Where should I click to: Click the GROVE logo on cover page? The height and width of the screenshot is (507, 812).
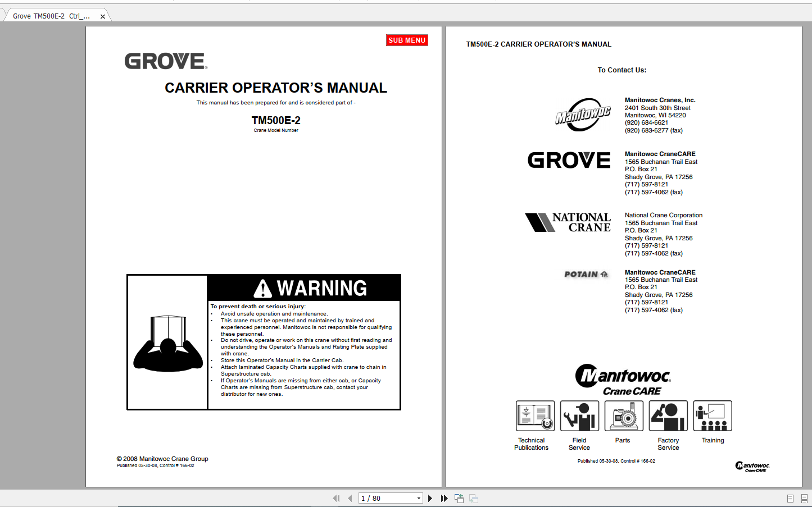(166, 61)
